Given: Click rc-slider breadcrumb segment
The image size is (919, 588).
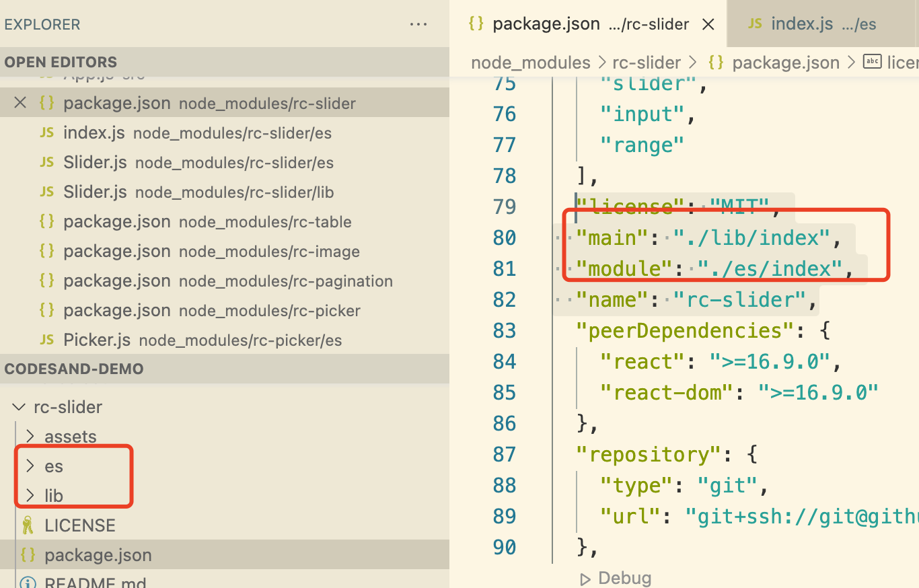Looking at the screenshot, I should click(x=647, y=63).
